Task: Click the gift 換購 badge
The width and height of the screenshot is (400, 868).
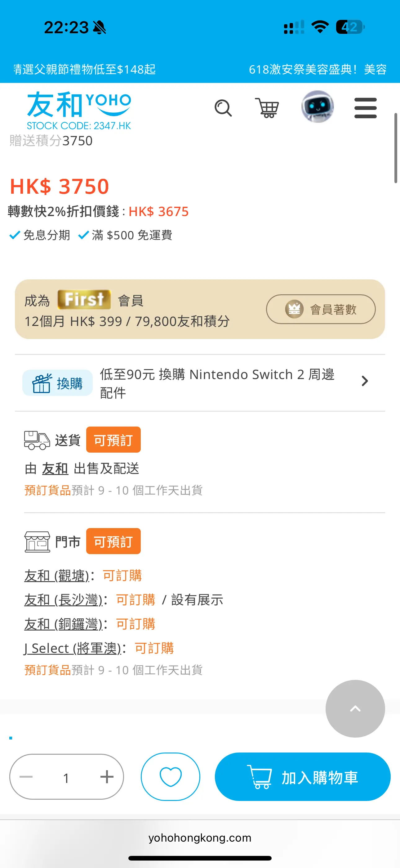Action: 57,383
